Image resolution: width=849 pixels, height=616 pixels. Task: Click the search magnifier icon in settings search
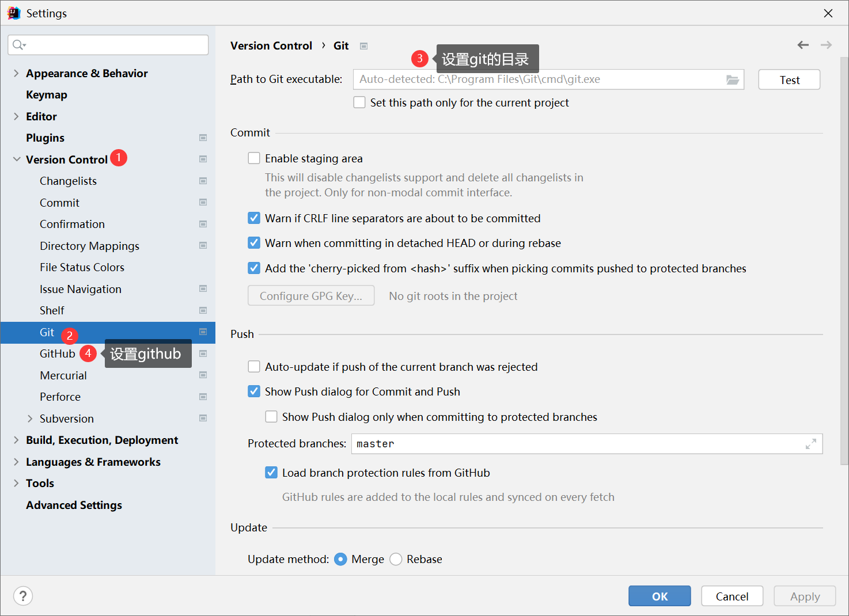[x=19, y=45]
